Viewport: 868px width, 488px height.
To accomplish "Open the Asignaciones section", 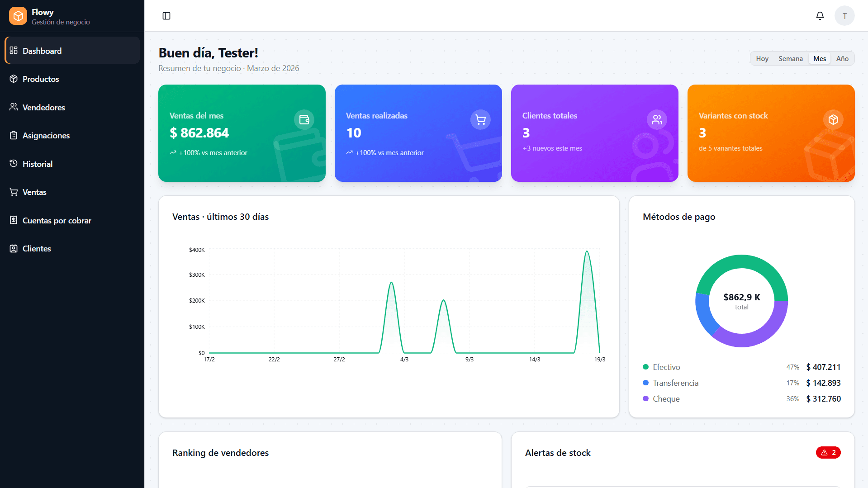I will tap(46, 135).
